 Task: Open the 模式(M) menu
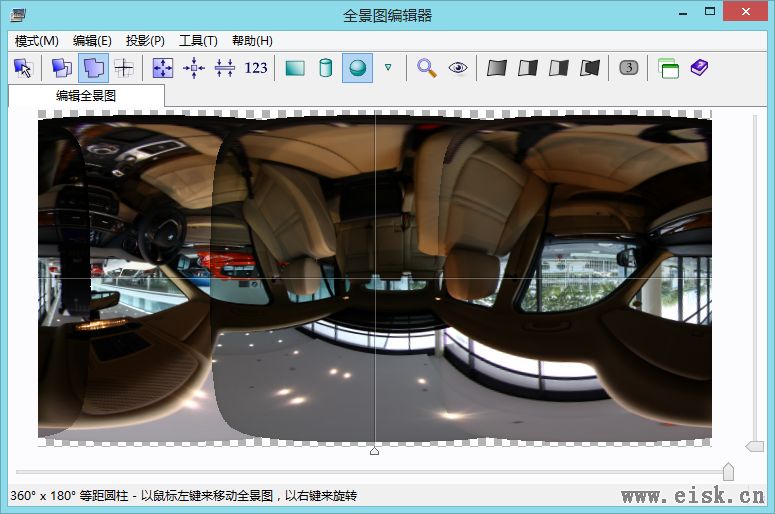point(37,41)
